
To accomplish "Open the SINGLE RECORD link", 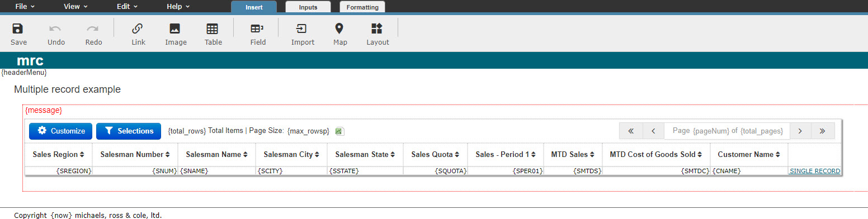I will (814, 171).
